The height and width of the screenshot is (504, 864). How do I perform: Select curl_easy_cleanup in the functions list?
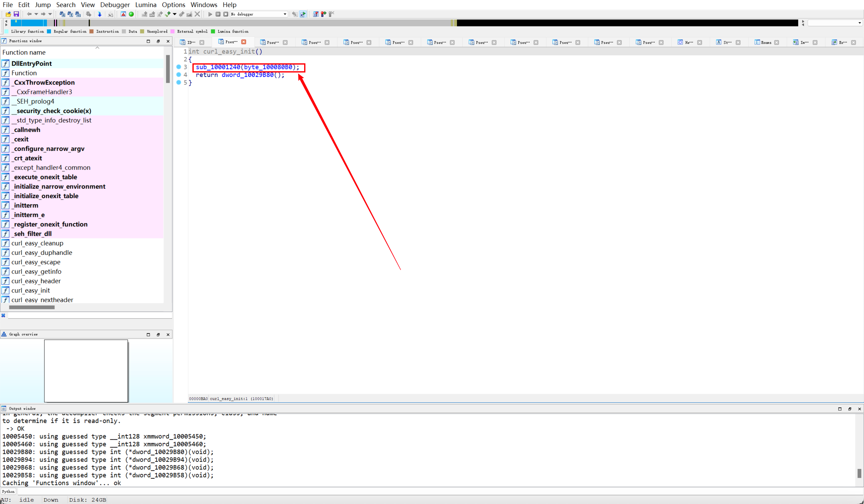click(x=37, y=243)
